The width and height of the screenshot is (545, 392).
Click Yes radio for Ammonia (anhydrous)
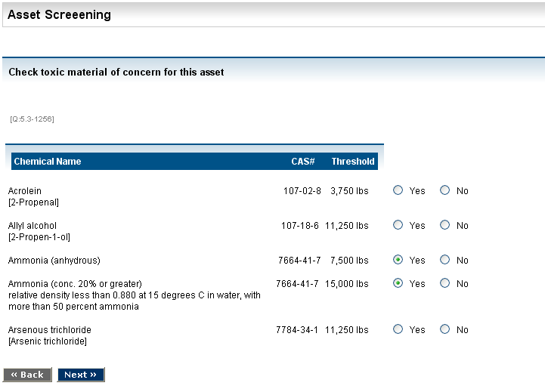(398, 260)
